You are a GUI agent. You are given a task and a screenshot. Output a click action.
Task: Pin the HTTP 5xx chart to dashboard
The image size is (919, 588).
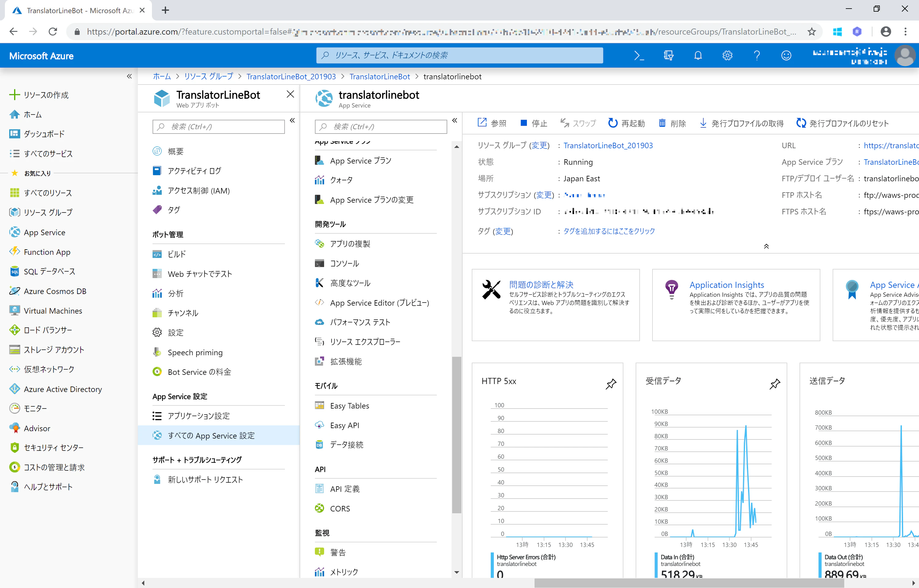611,384
